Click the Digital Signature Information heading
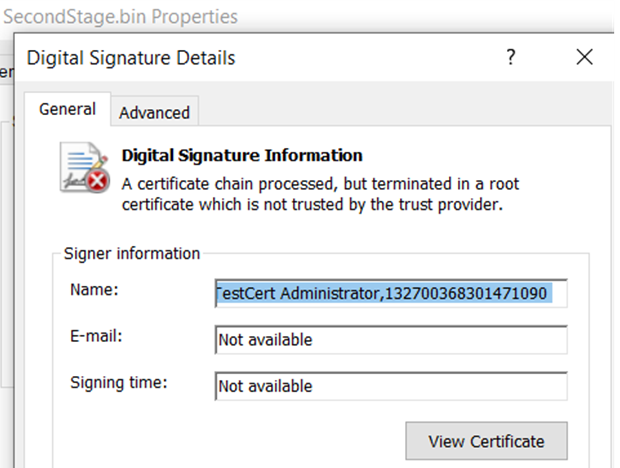Viewport: 620px width, 468px height. pos(241,156)
